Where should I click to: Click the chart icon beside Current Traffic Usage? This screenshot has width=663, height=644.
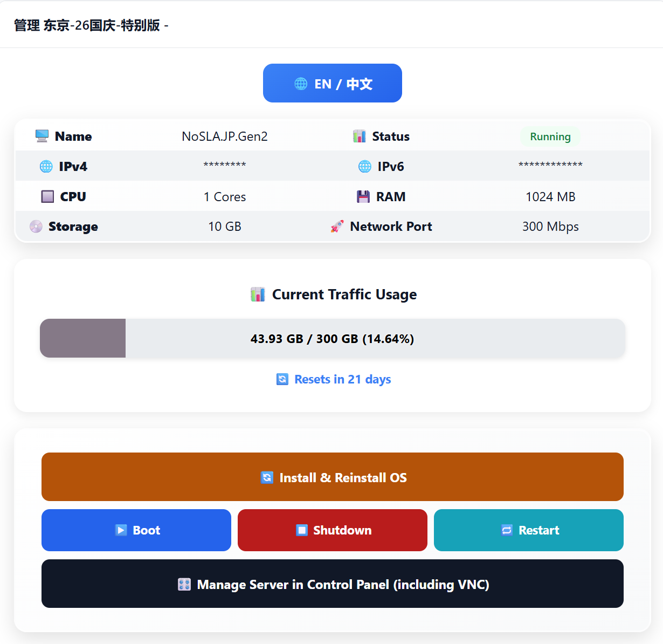(x=258, y=294)
